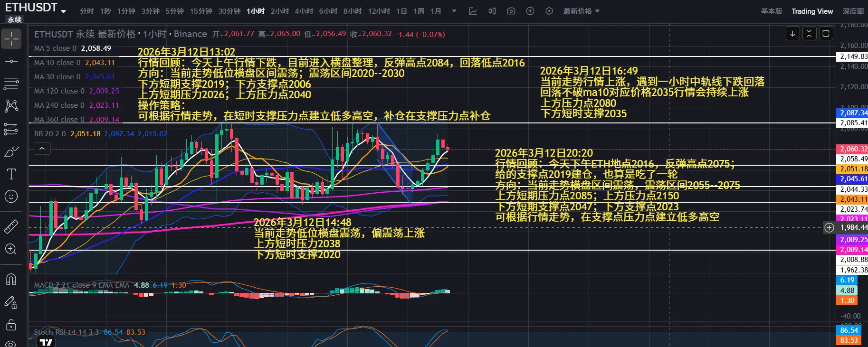Open the 最新价格 price type dropdown
This screenshot has width=868, height=347.
(x=582, y=11)
